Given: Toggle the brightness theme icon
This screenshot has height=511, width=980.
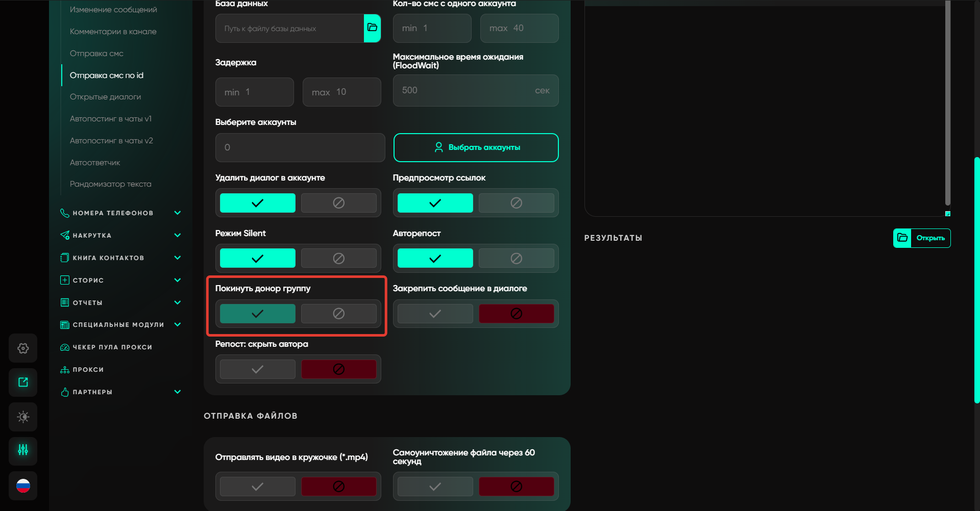Looking at the screenshot, I should tap(23, 417).
